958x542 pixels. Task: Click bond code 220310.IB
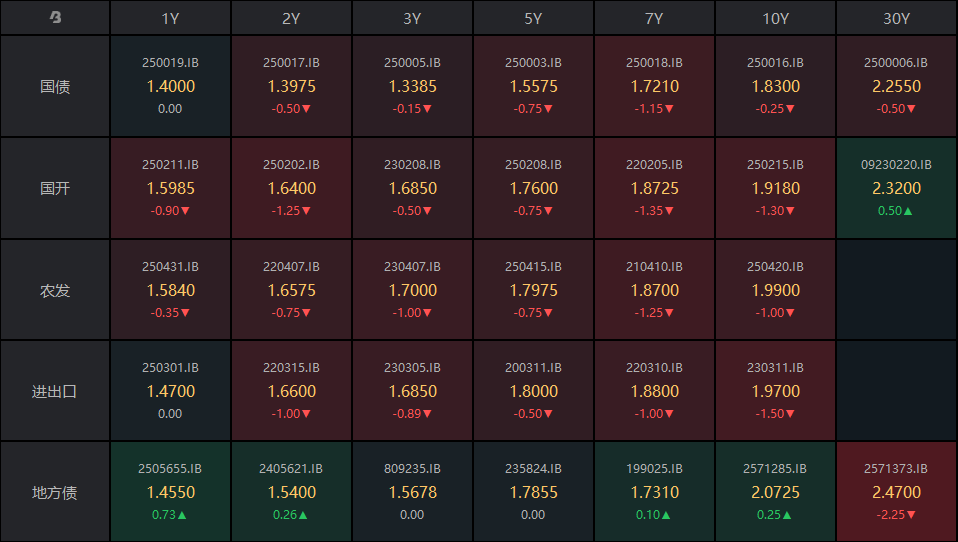654,368
